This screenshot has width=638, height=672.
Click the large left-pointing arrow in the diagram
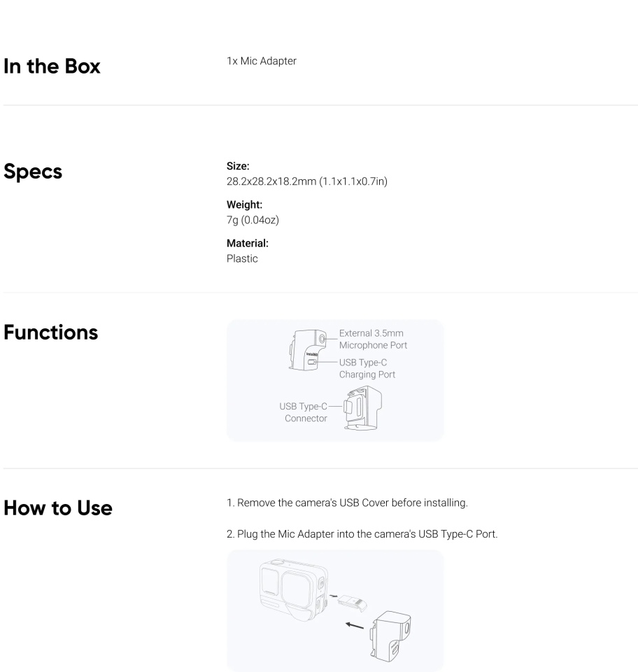coord(355,626)
